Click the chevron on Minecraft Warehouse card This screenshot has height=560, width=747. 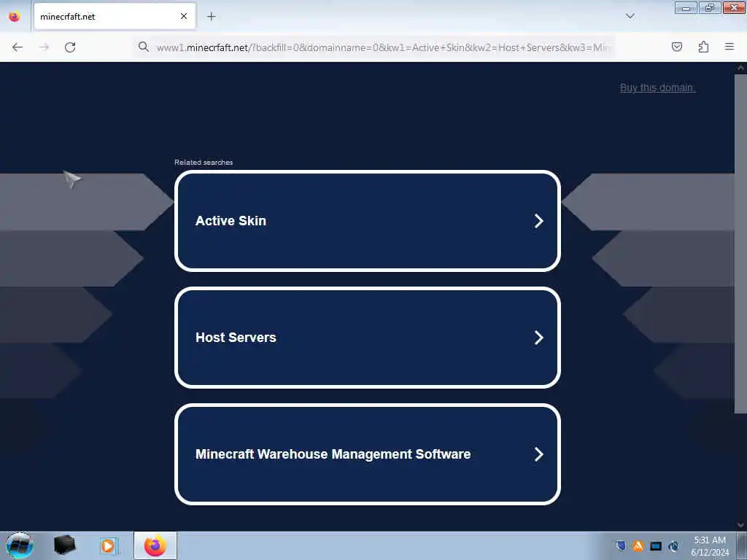click(x=539, y=454)
